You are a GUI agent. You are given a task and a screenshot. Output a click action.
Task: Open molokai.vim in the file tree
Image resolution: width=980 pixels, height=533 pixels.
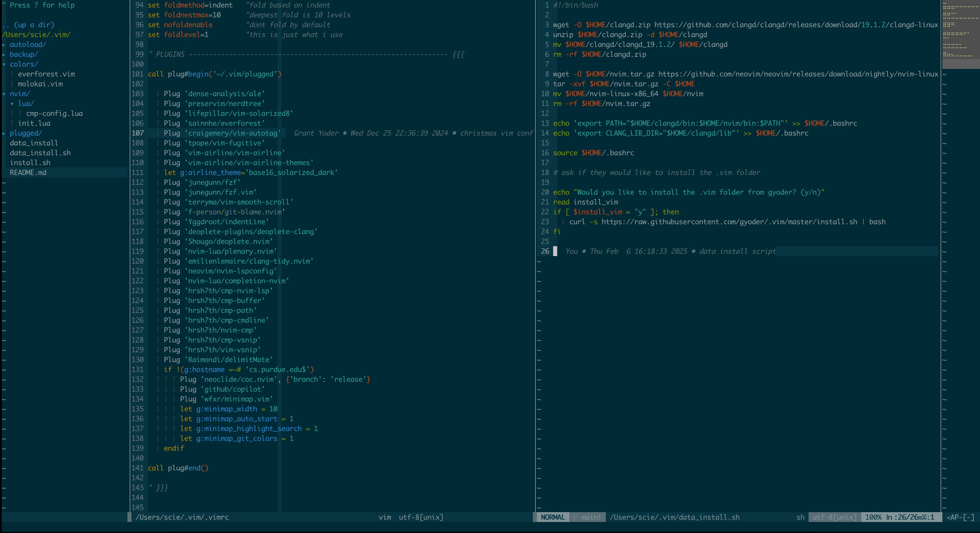(x=40, y=84)
